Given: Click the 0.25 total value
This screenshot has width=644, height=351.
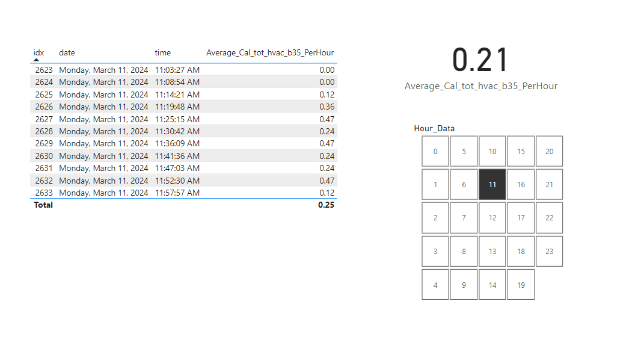Looking at the screenshot, I should 326,205.
